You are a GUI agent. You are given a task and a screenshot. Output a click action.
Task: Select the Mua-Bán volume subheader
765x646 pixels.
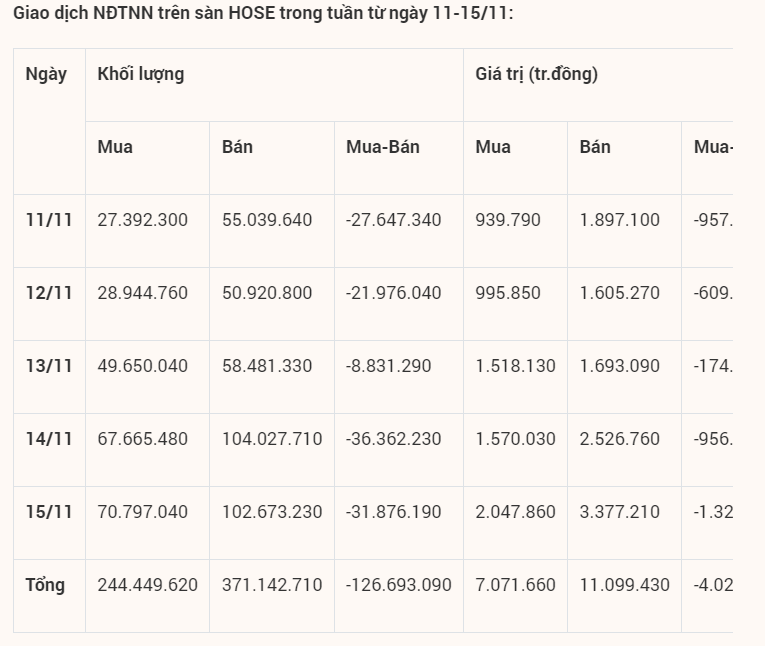coord(383,147)
